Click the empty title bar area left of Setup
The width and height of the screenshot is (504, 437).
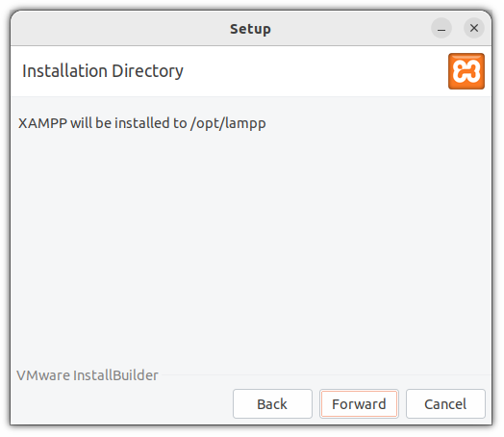coord(119,29)
